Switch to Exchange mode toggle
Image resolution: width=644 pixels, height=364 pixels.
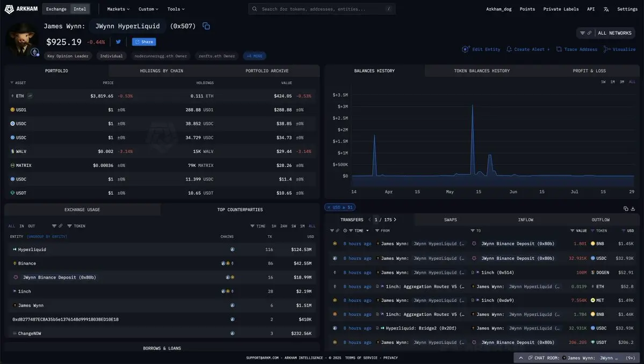[x=56, y=9]
